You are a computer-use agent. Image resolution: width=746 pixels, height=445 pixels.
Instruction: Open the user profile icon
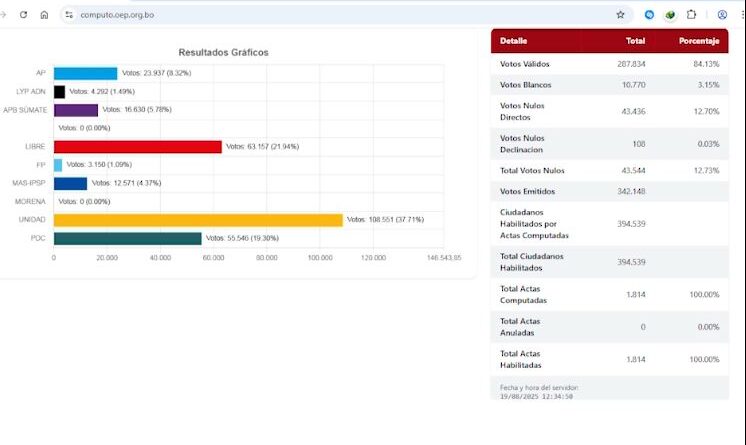722,15
